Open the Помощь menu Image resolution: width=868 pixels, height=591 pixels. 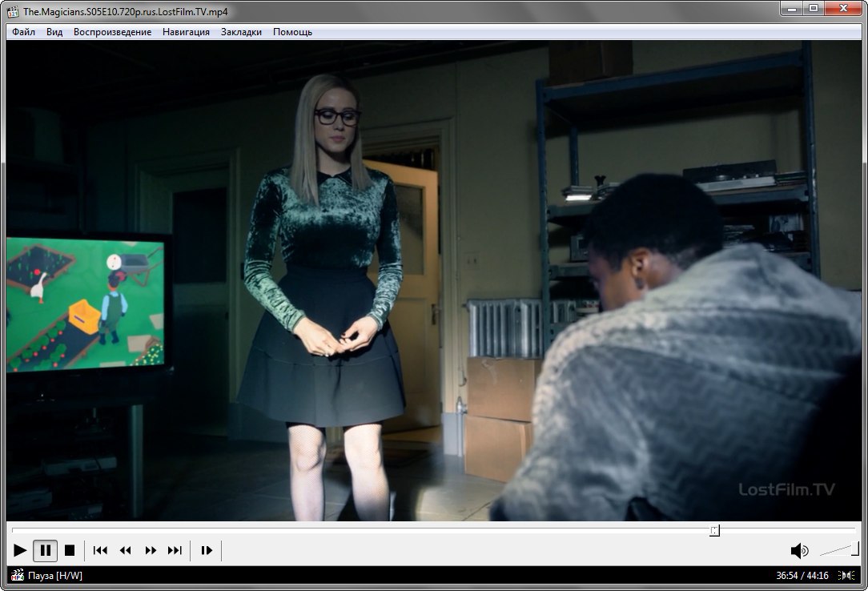click(292, 32)
